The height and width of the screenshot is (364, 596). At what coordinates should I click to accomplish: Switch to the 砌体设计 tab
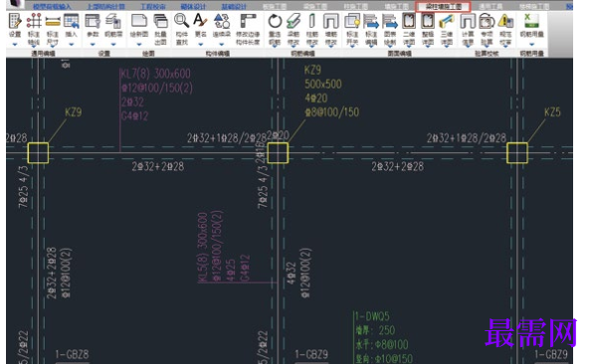coord(193,6)
